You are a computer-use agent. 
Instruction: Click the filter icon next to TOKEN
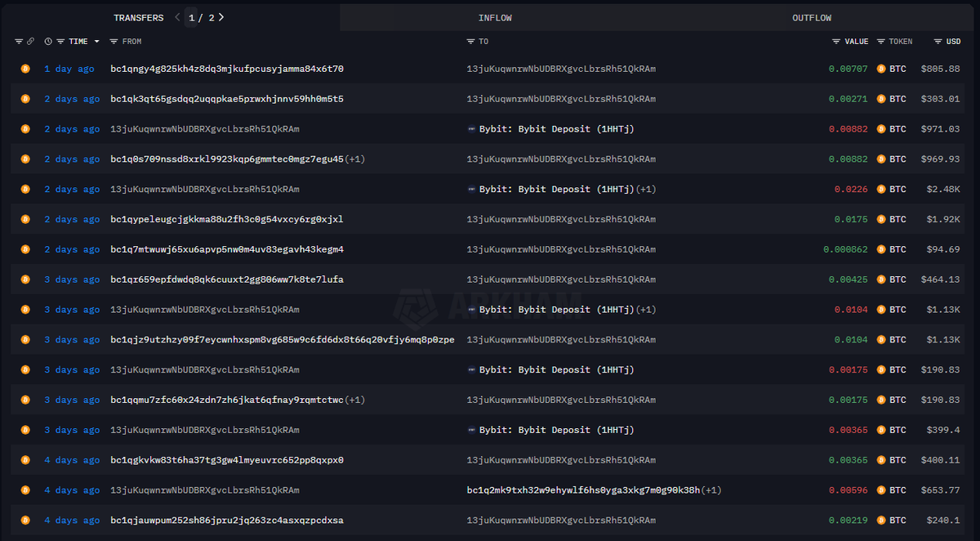tap(880, 41)
